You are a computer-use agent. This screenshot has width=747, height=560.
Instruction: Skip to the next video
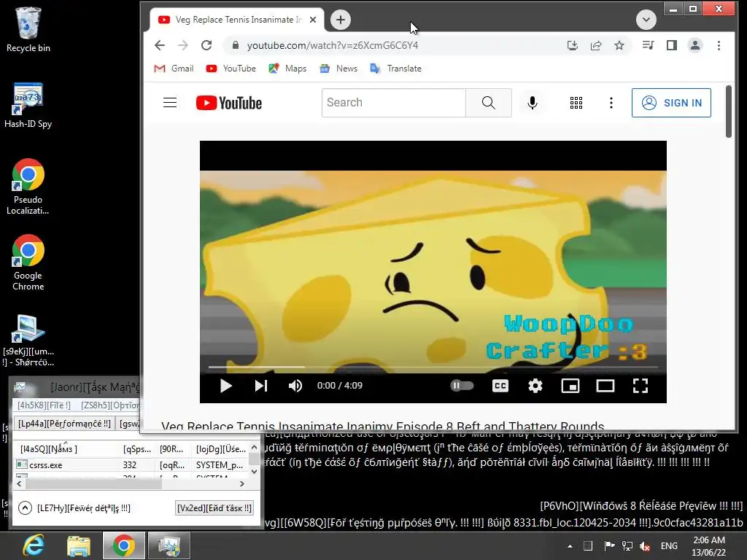coord(261,386)
